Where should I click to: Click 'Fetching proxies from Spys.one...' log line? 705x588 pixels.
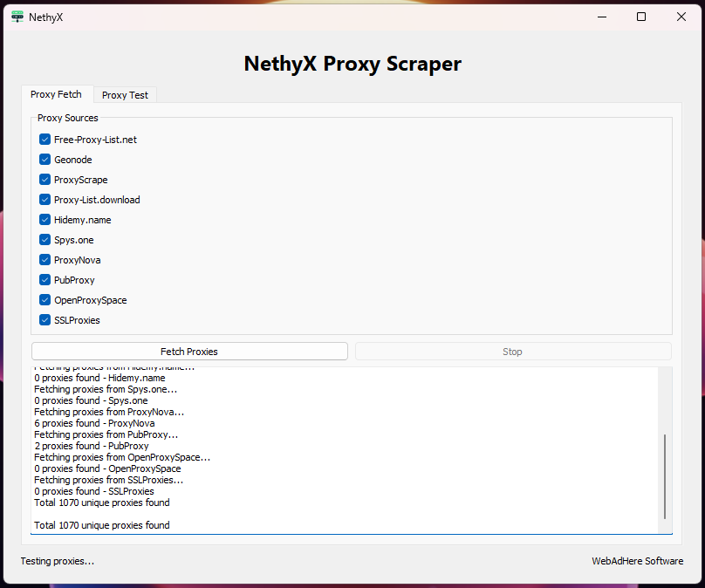(x=106, y=389)
